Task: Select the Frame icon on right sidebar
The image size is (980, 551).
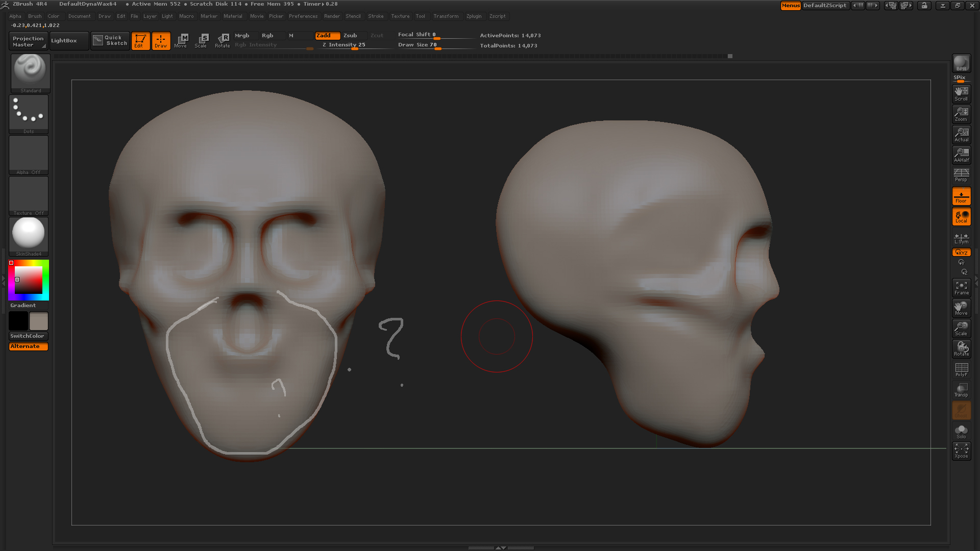Action: (x=961, y=287)
